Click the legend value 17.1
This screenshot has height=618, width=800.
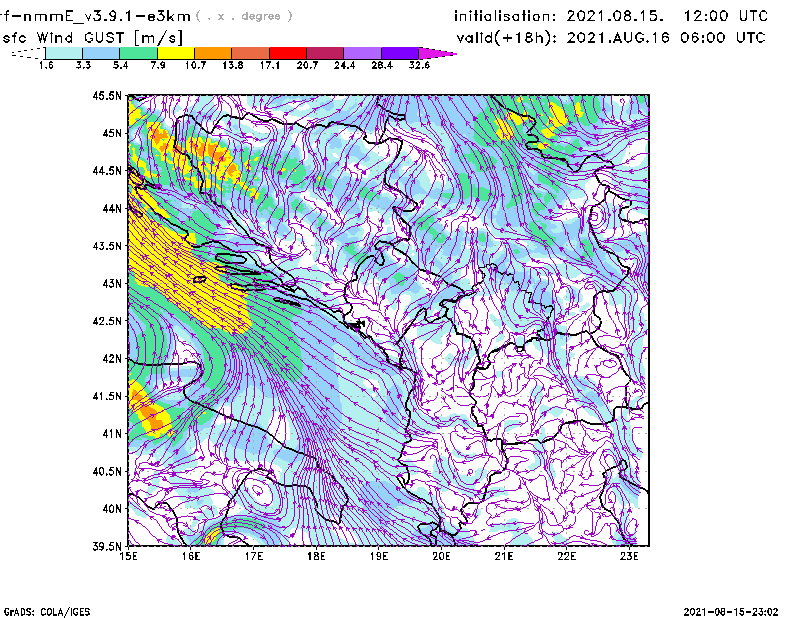(x=270, y=65)
